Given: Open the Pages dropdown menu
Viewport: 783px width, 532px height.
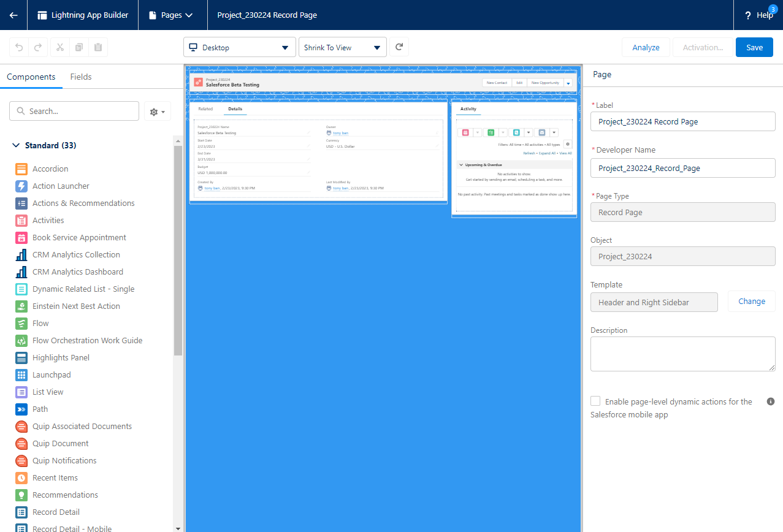Looking at the screenshot, I should (171, 15).
